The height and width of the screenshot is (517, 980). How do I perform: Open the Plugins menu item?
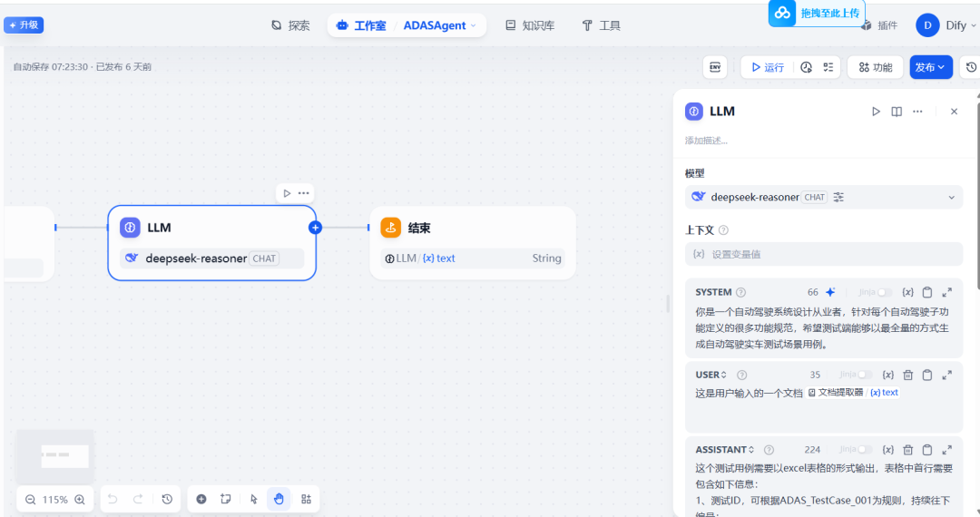coord(879,25)
